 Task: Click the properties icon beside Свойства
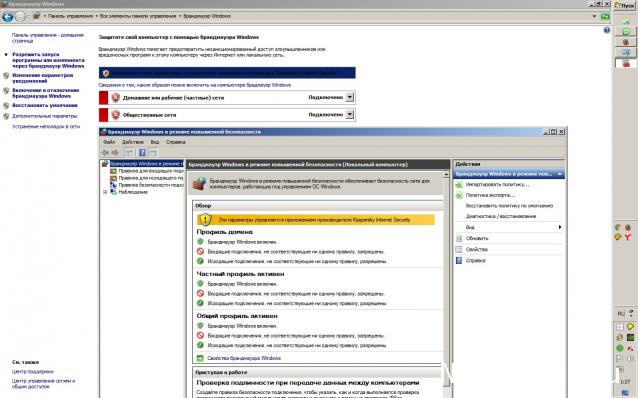point(459,249)
